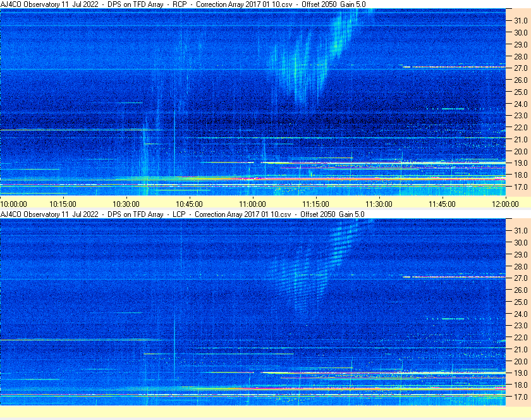
Task: Click the 17.0 frequency label in LCP panel
Action: point(520,397)
